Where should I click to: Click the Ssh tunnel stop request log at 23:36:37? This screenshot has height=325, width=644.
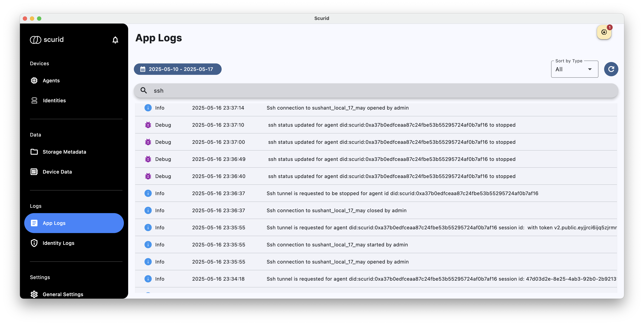(x=376, y=193)
